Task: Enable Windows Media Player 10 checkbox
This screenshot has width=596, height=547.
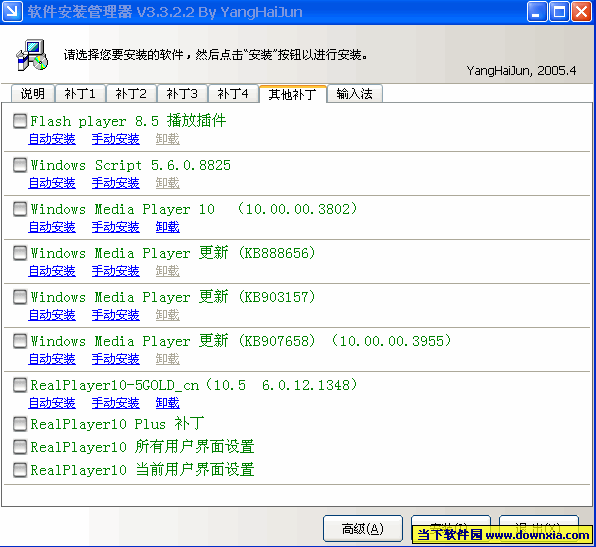Action: click(x=20, y=209)
